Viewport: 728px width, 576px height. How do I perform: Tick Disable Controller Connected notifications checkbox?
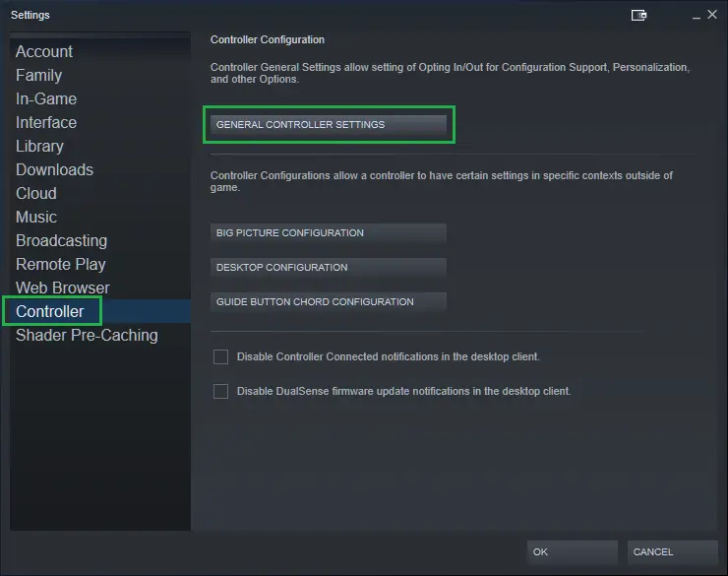[x=220, y=356]
